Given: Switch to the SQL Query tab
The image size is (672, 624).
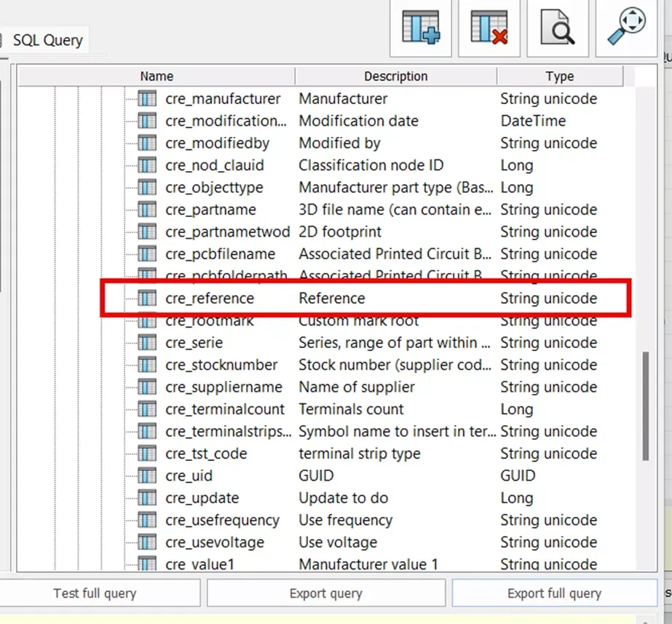Looking at the screenshot, I should click(47, 40).
